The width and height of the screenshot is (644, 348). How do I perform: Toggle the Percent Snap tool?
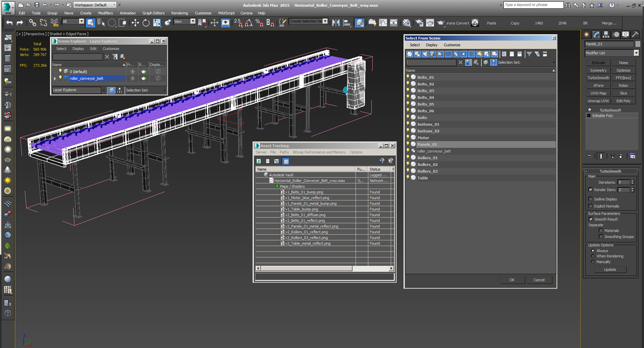tap(259, 23)
